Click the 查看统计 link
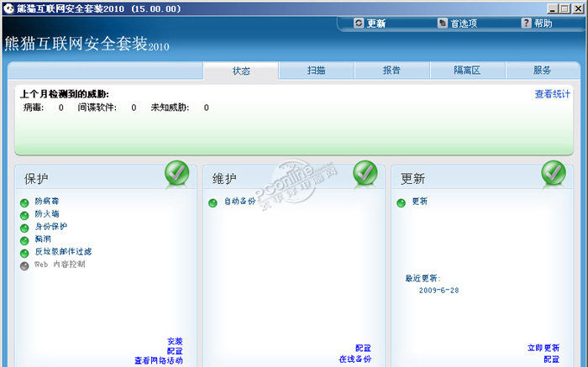 tap(553, 94)
